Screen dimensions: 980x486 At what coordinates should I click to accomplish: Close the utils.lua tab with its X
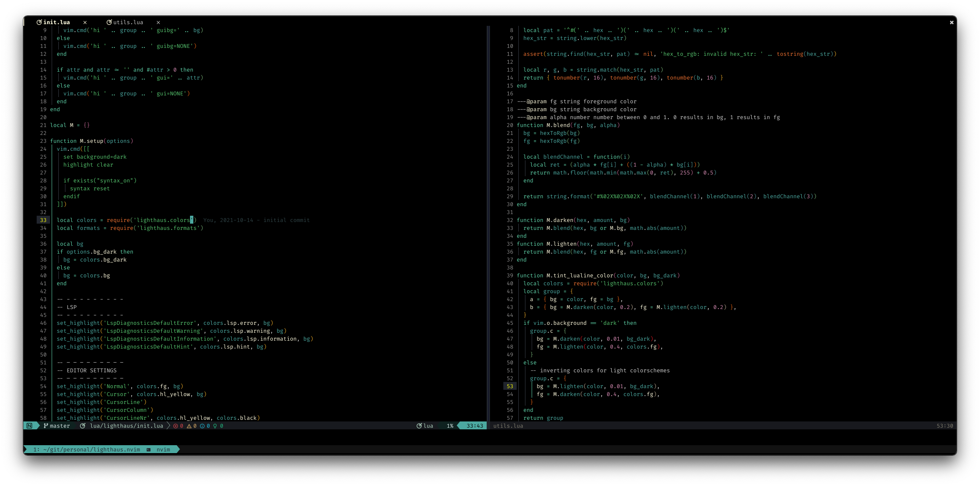click(158, 22)
